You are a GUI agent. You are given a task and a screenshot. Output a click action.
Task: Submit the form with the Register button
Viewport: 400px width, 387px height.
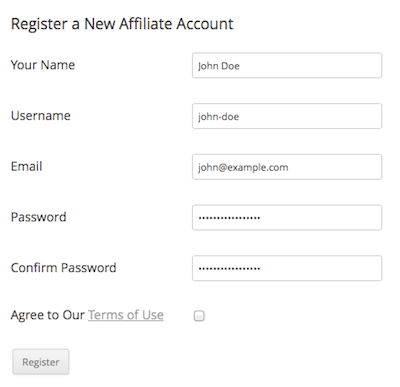pyautogui.click(x=41, y=362)
